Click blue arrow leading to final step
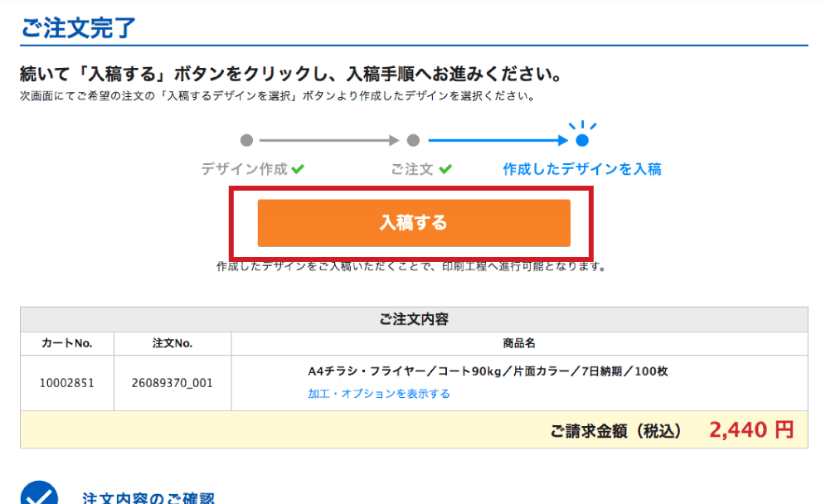 [x=498, y=141]
